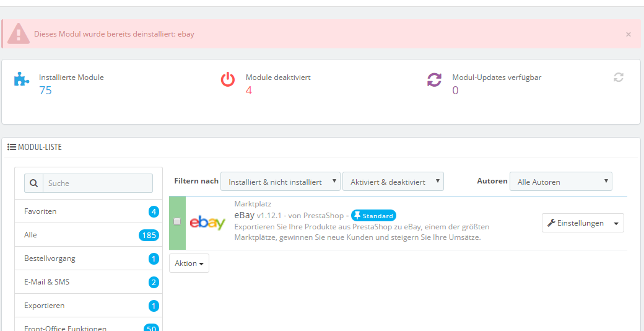The width and height of the screenshot is (644, 331).
Task: Open the Aktiviert & deaktiviert filter
Action: pos(393,182)
